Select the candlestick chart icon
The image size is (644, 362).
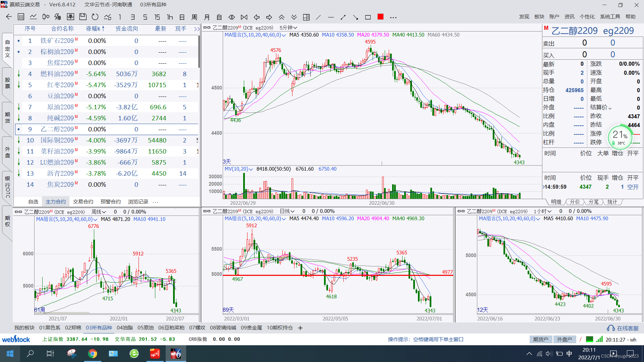[x=46, y=17]
